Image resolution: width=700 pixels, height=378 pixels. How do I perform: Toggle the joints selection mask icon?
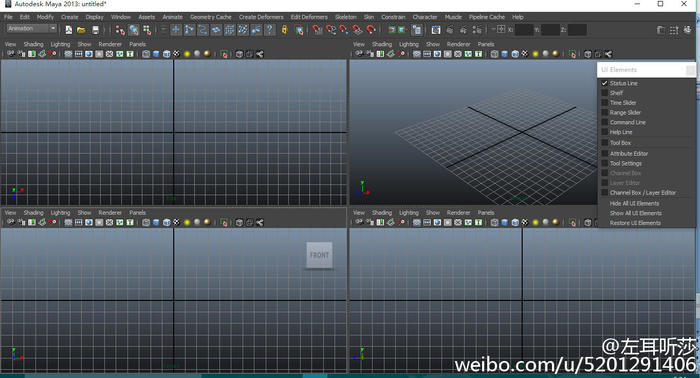pyautogui.click(x=189, y=30)
